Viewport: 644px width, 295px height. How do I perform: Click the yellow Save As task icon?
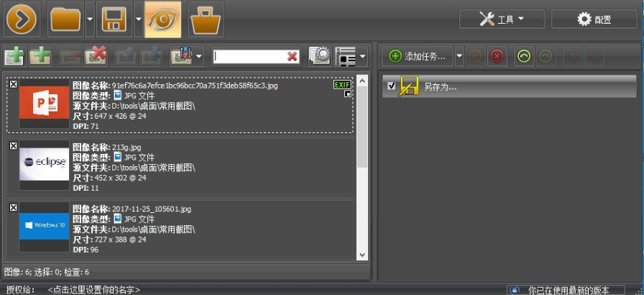pyautogui.click(x=409, y=86)
